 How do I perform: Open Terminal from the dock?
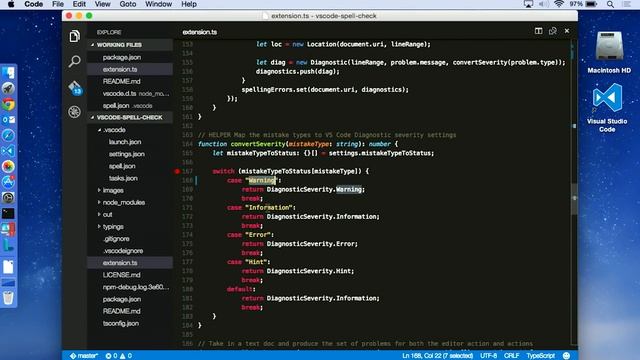(x=8, y=213)
